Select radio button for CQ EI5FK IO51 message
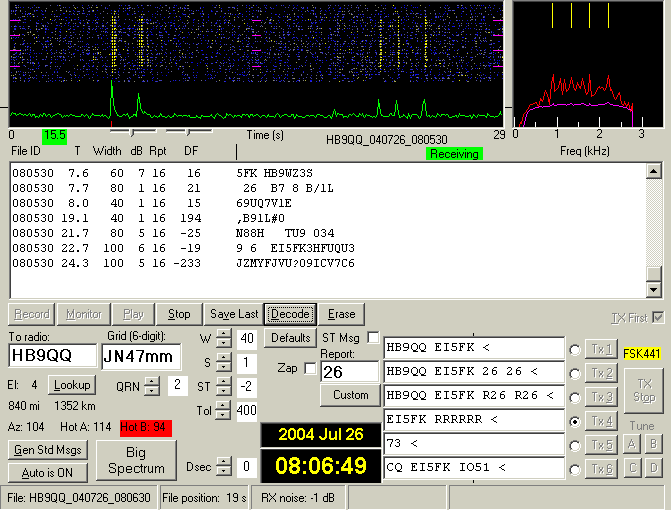671x510 pixels. (575, 468)
